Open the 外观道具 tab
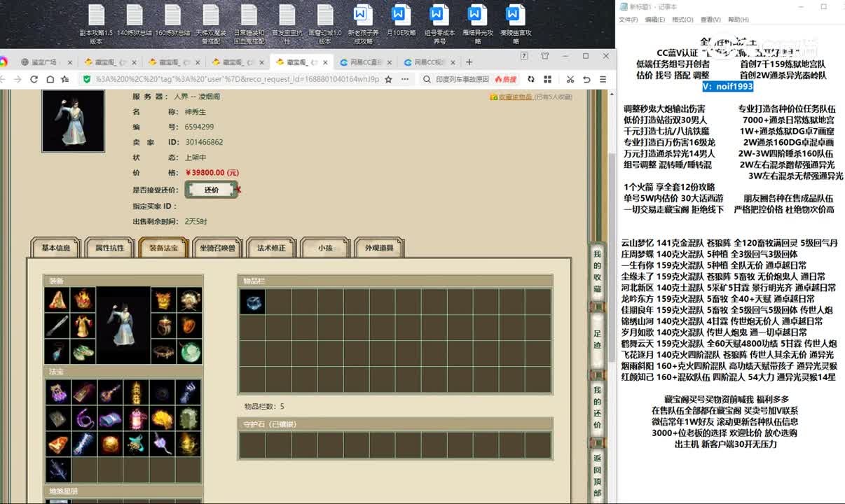Viewport: 845px width, 504px height. [x=379, y=248]
